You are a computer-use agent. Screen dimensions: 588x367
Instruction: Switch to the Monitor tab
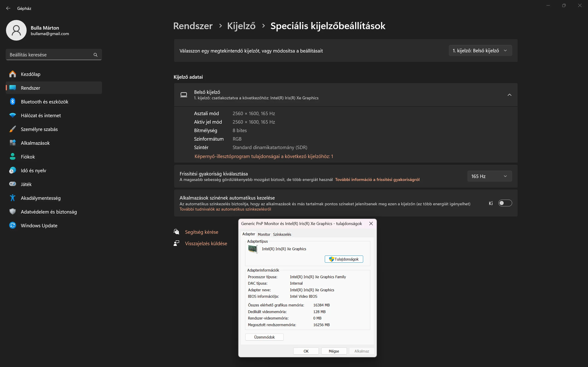(x=264, y=234)
